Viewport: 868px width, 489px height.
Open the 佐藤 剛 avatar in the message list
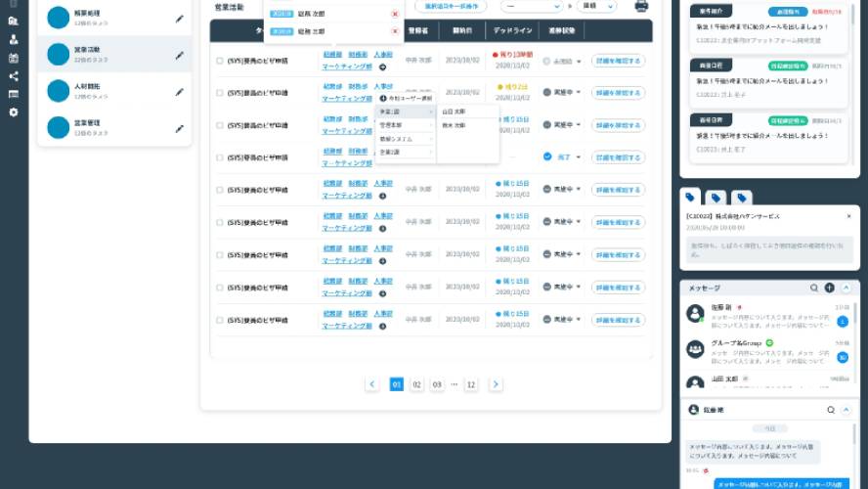pos(695,313)
